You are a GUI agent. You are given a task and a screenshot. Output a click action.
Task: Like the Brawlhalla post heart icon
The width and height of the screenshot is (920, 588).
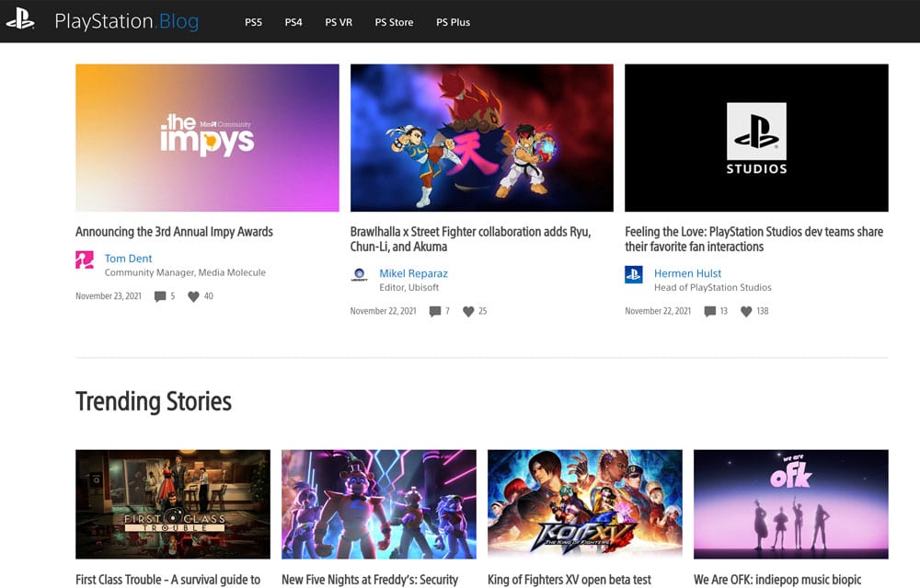pyautogui.click(x=468, y=311)
